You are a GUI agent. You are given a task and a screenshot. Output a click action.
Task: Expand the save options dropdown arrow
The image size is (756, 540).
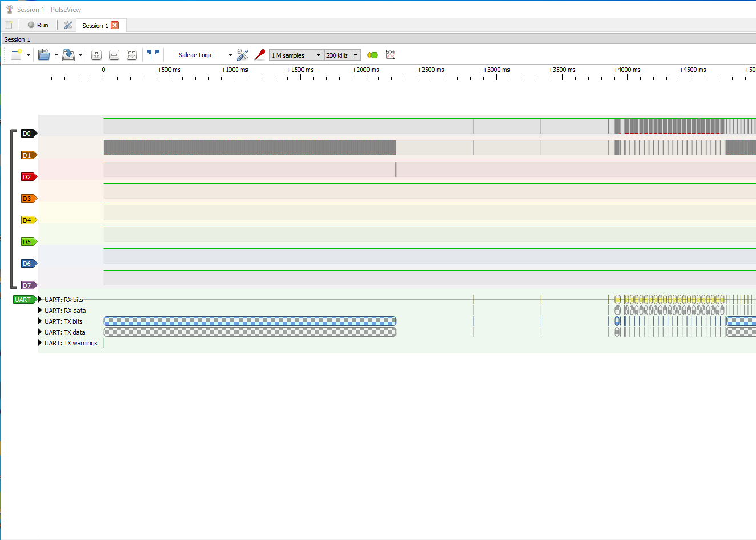pyautogui.click(x=80, y=55)
